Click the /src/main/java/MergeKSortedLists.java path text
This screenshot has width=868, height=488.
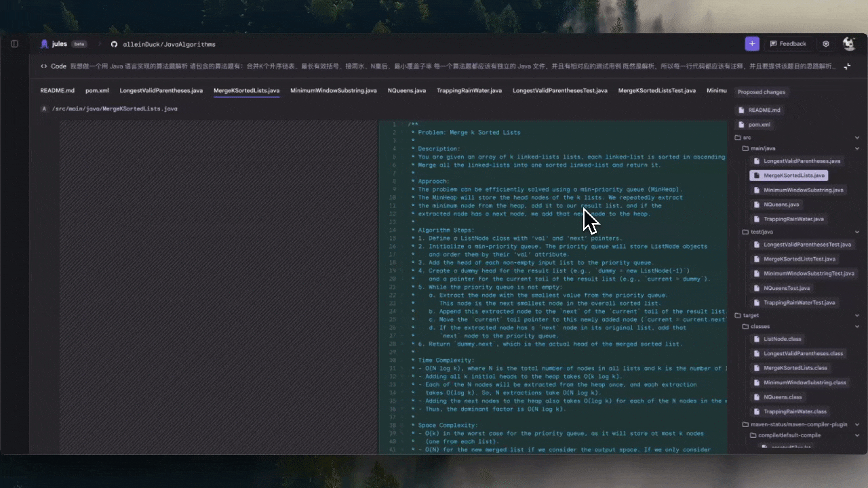(x=115, y=108)
